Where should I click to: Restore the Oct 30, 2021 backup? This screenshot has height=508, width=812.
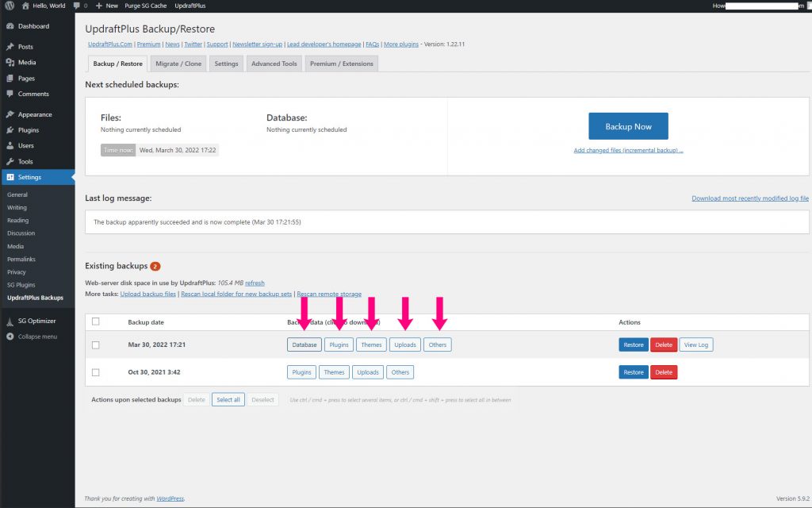click(634, 372)
